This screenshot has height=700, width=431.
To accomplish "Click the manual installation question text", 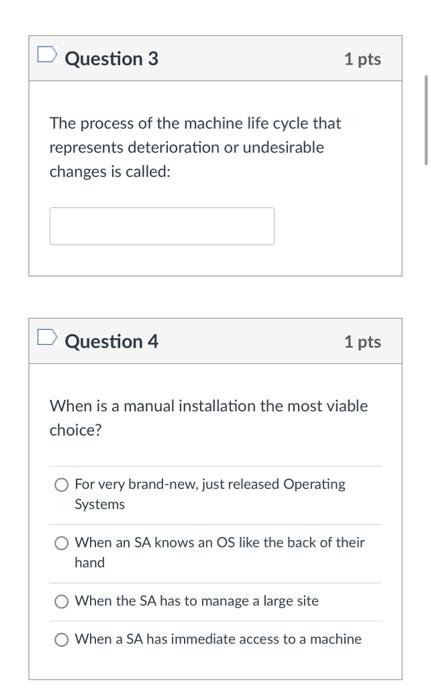I will 209,418.
